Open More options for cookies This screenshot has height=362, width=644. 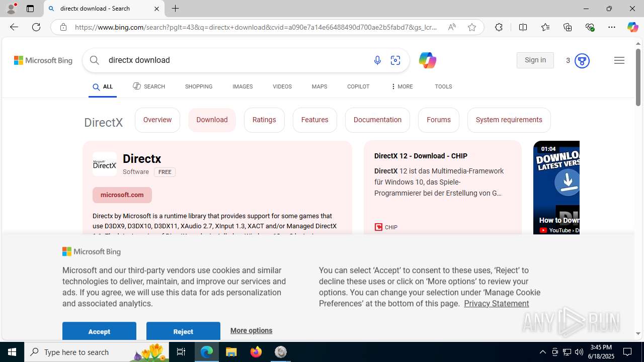(x=251, y=330)
